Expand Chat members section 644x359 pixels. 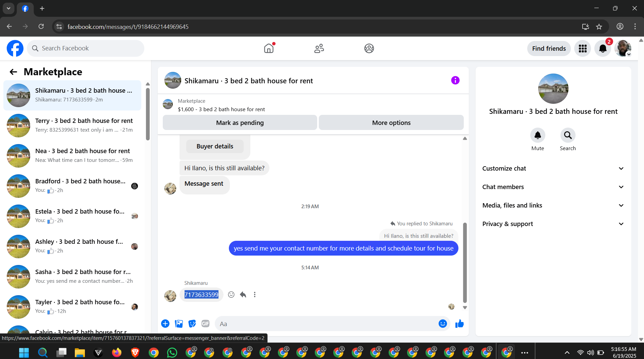point(553,187)
